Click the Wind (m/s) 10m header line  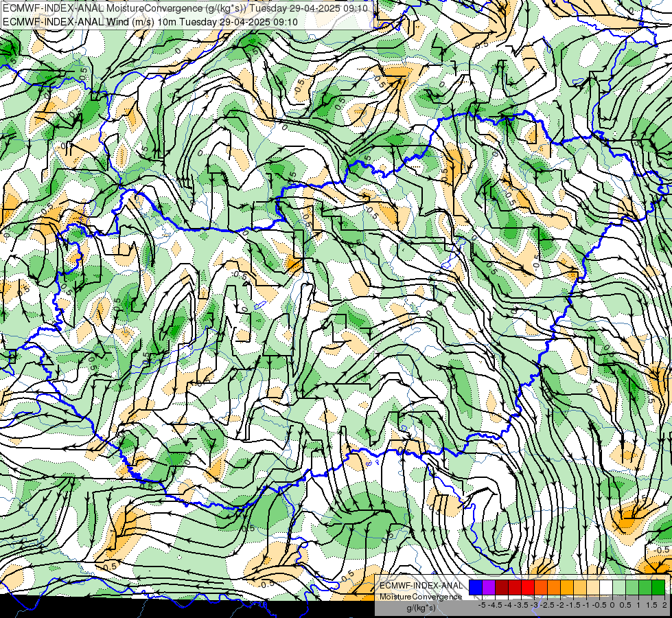[x=150, y=22]
